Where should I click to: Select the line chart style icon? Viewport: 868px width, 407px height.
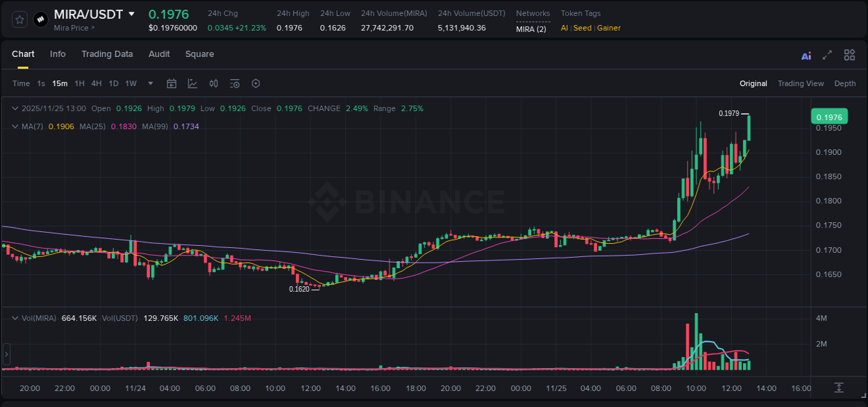(192, 83)
